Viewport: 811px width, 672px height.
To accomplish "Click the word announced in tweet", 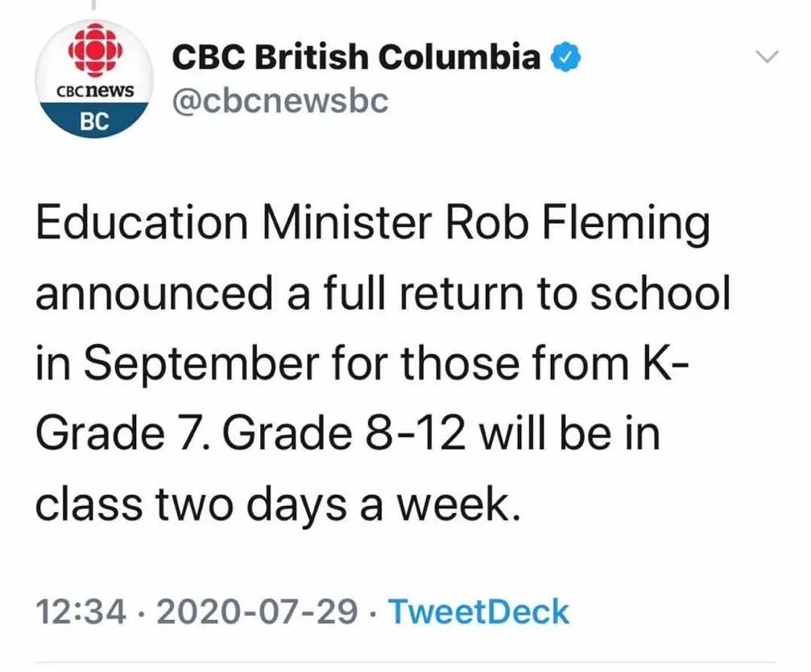I will pos(154,293).
